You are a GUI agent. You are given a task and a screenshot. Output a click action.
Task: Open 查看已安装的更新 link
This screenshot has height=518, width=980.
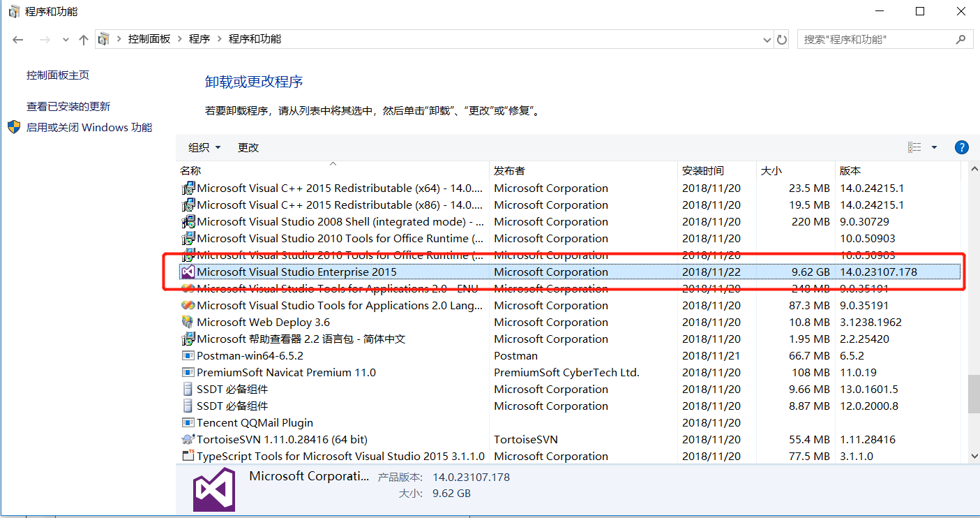coord(68,106)
